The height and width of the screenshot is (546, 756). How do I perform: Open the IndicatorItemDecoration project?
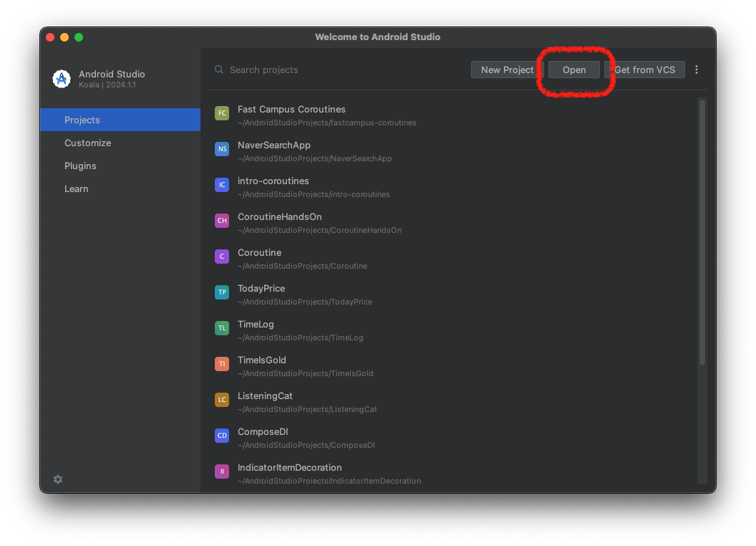(289, 467)
